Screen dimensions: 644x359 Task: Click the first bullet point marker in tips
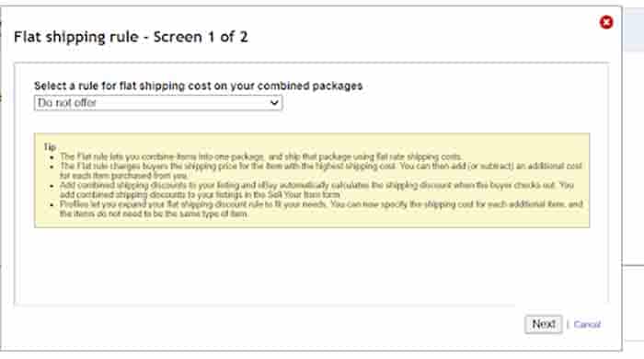52,157
